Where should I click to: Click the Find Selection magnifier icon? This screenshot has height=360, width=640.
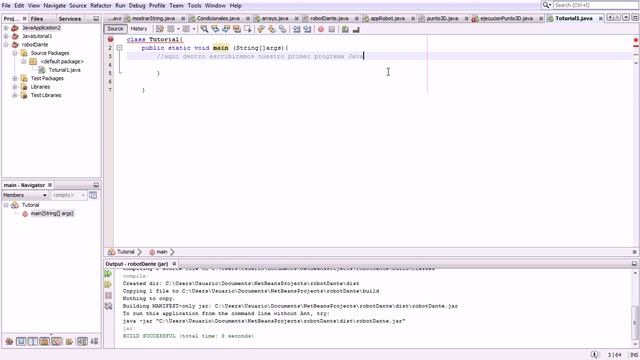click(204, 29)
